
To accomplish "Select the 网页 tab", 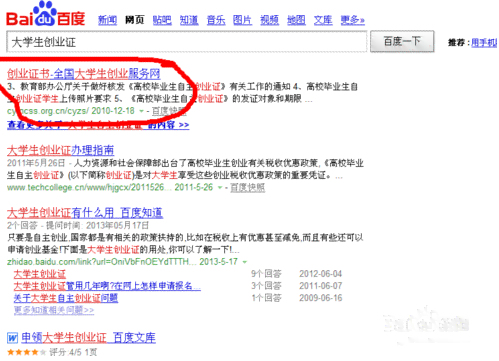I will 135,20.
